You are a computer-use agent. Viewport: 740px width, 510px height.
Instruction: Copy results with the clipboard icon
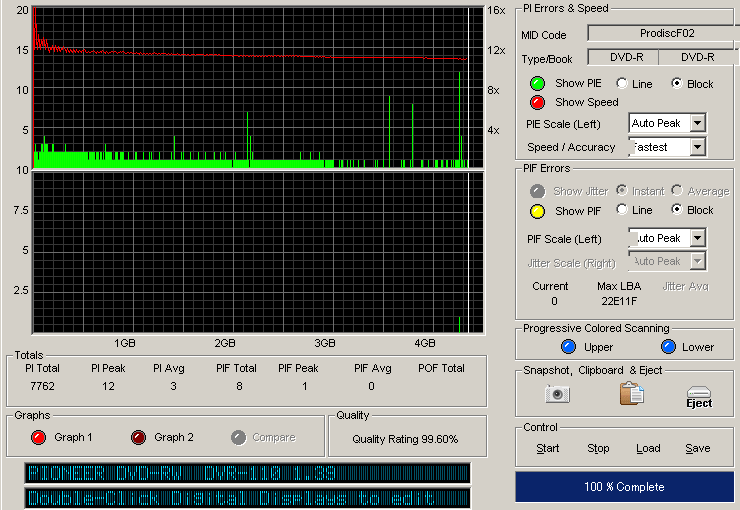(631, 393)
